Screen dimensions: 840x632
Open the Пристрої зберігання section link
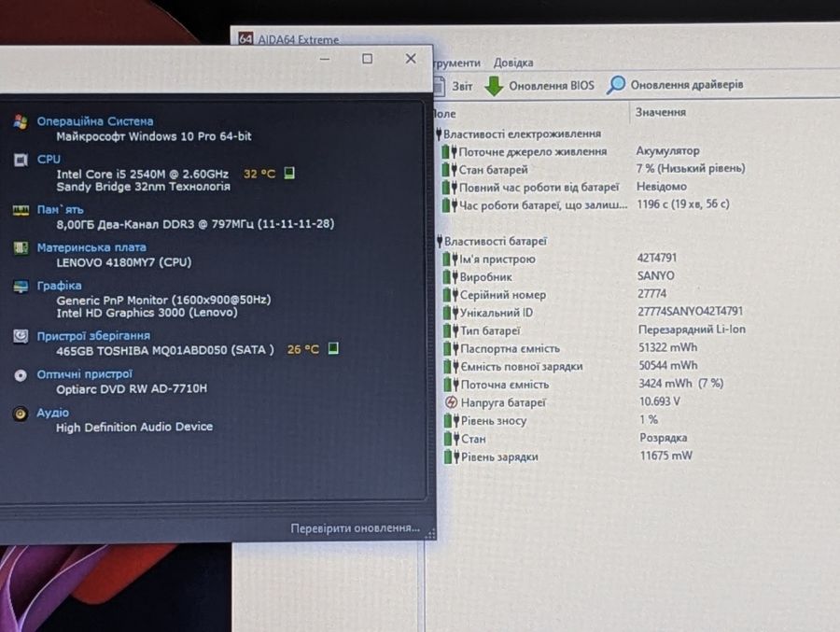coord(93,336)
